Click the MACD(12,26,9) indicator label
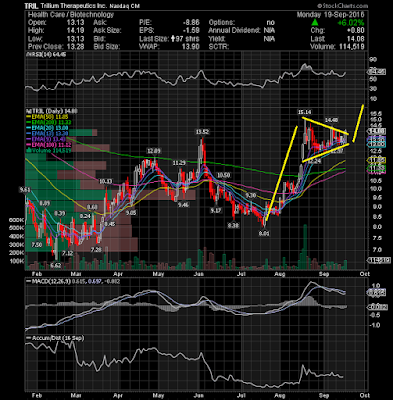The height and width of the screenshot is (400, 393). tap(73, 281)
